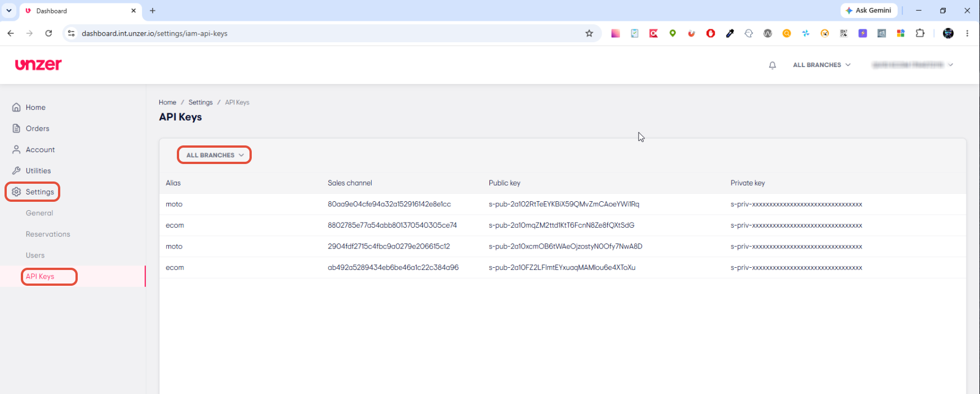980x394 pixels.
Task: Open the Extensions puzzle-piece menu
Action: click(x=920, y=33)
